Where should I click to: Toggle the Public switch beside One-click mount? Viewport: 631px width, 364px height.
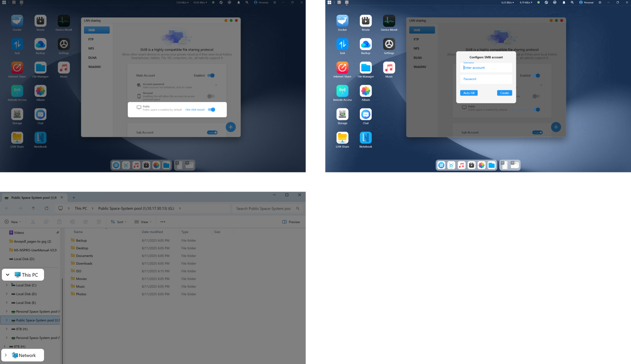(x=212, y=110)
